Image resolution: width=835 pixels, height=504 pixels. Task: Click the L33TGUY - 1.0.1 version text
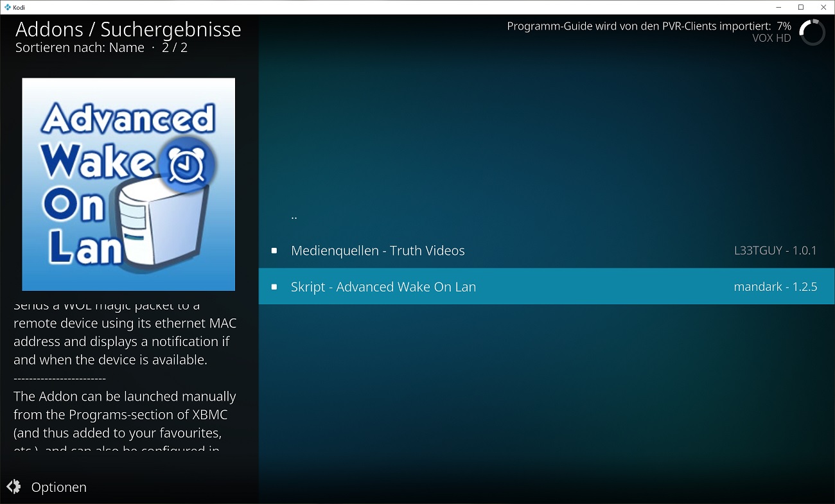click(x=775, y=250)
